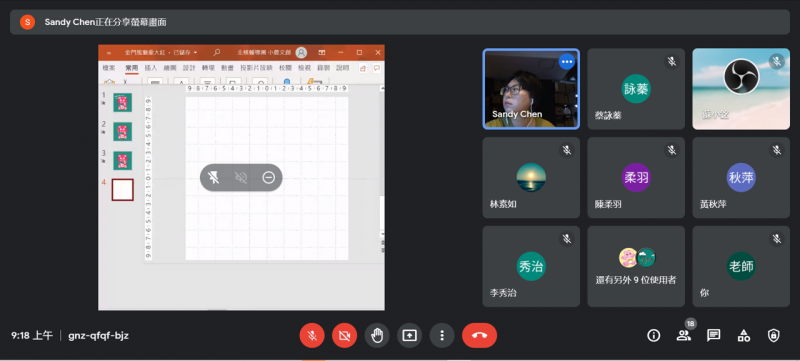Open host controls lock shield icon

774,336
